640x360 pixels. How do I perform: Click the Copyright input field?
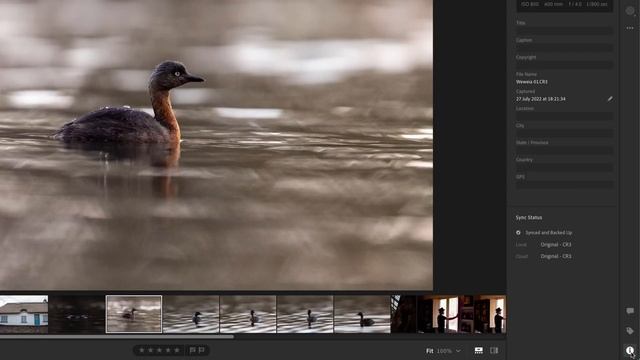[x=564, y=65]
